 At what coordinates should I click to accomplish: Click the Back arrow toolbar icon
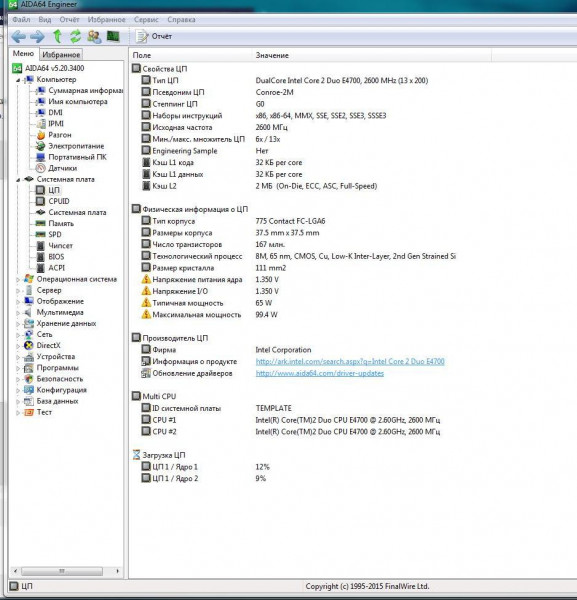[18, 37]
